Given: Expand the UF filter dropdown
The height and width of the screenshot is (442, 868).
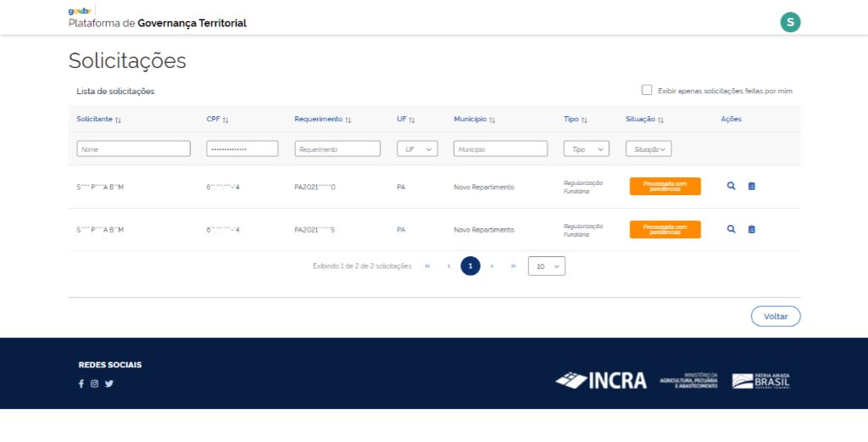Looking at the screenshot, I should [417, 148].
